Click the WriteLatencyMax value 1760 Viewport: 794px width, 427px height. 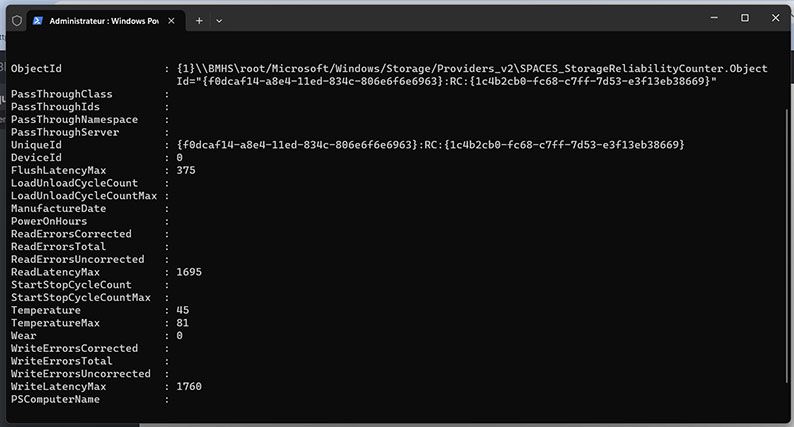(x=189, y=386)
